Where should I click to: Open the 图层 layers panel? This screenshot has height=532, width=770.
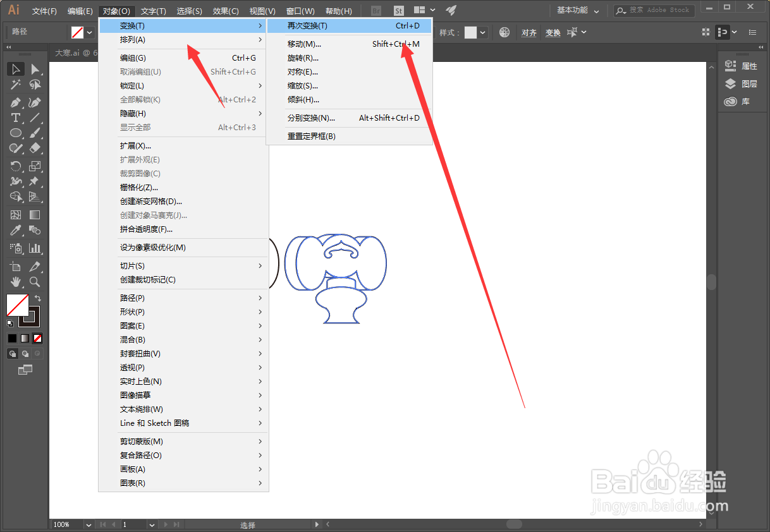pyautogui.click(x=741, y=83)
